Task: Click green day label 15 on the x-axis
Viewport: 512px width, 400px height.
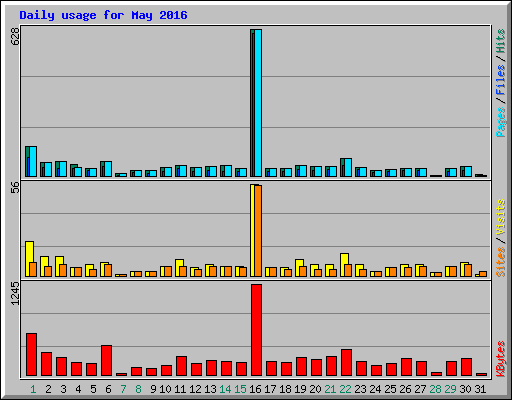Action: (x=240, y=389)
